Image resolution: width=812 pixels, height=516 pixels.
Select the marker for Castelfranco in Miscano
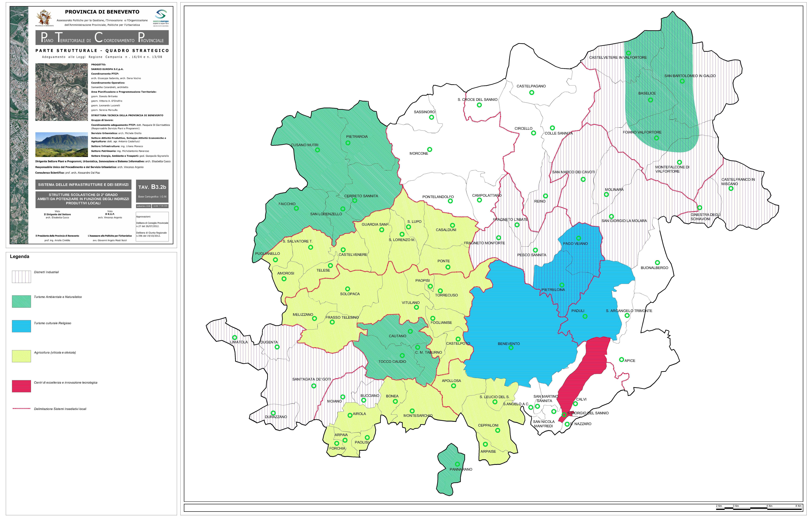[x=731, y=189]
